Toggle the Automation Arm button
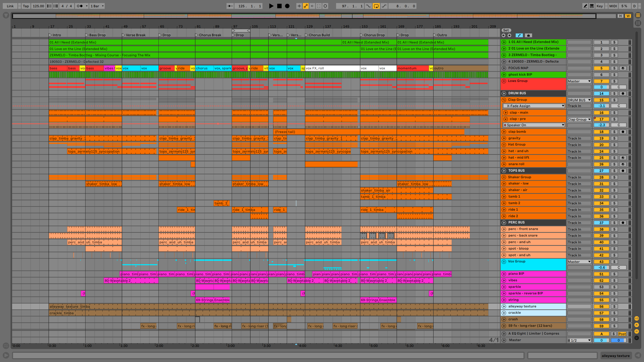 306,6
